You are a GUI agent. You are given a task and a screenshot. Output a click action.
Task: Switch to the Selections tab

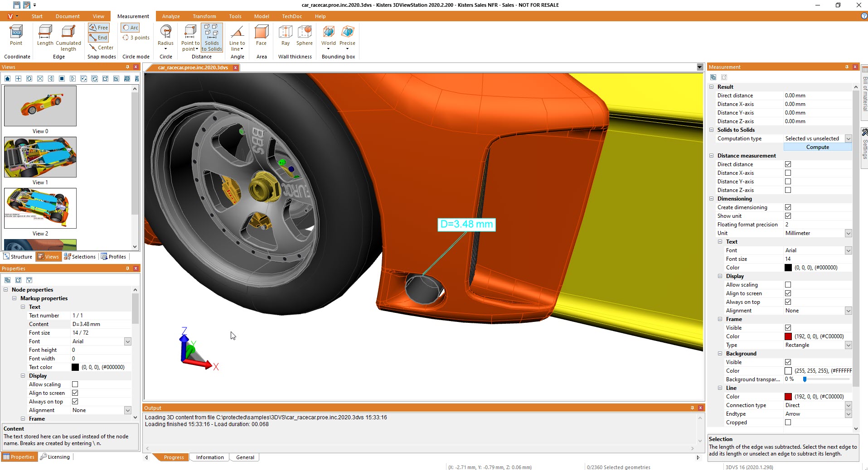coord(80,257)
